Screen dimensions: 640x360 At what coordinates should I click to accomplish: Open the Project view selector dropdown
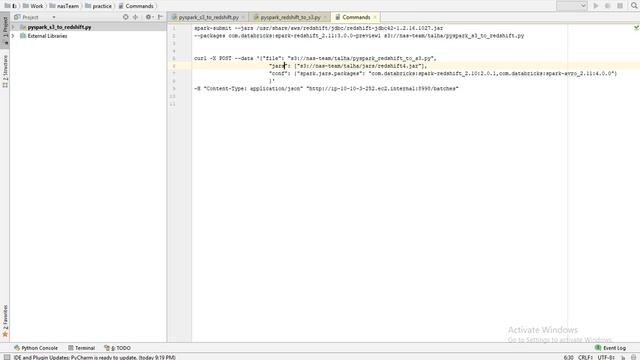[x=34, y=17]
